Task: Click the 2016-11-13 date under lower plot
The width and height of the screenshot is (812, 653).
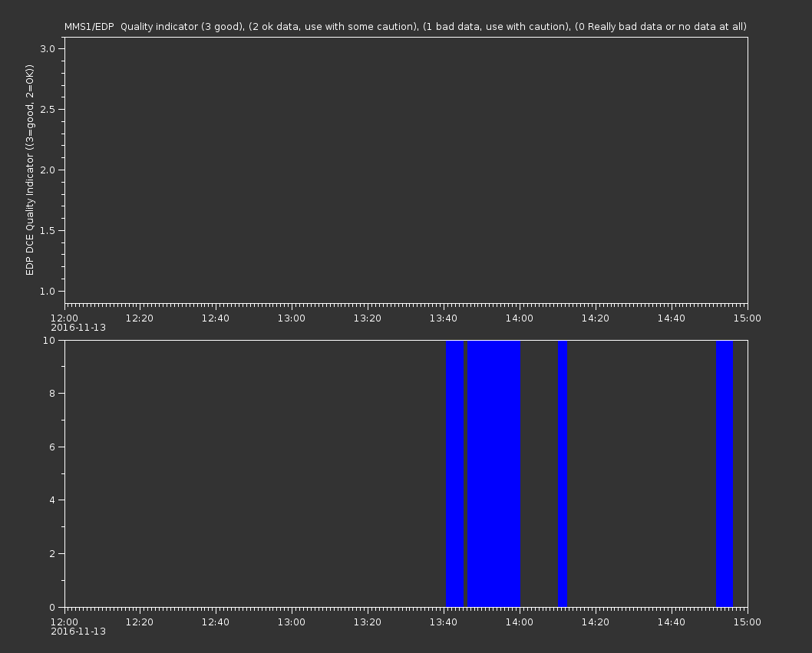Action: (x=78, y=632)
